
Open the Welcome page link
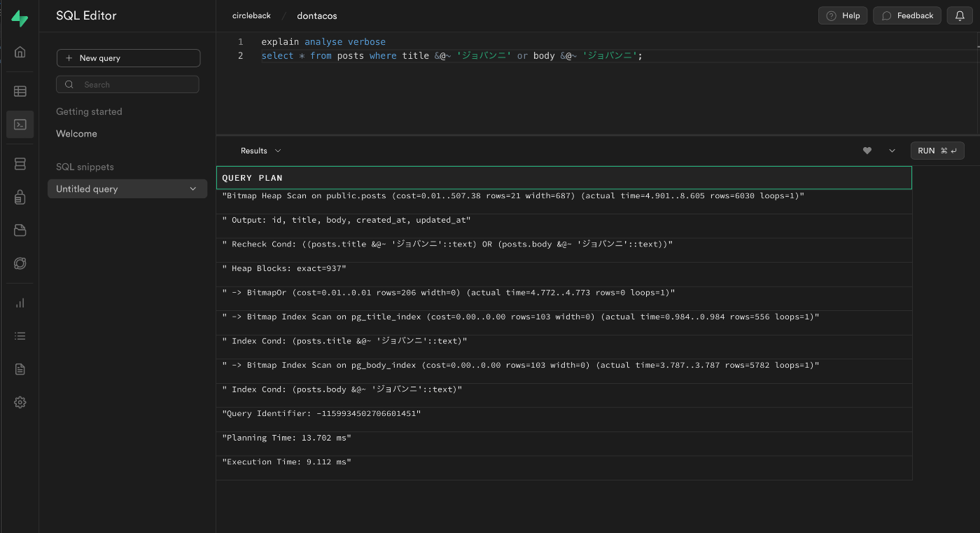76,134
